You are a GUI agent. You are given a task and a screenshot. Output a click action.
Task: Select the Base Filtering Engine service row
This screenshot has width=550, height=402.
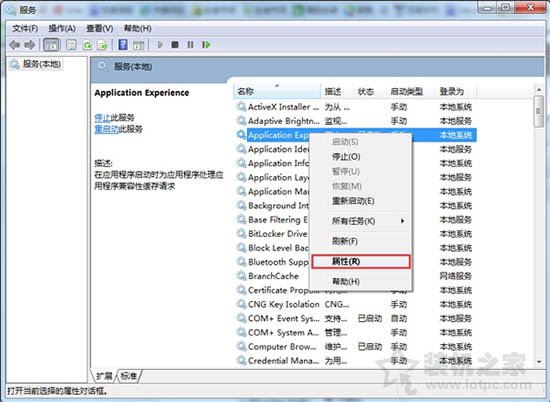(x=356, y=220)
